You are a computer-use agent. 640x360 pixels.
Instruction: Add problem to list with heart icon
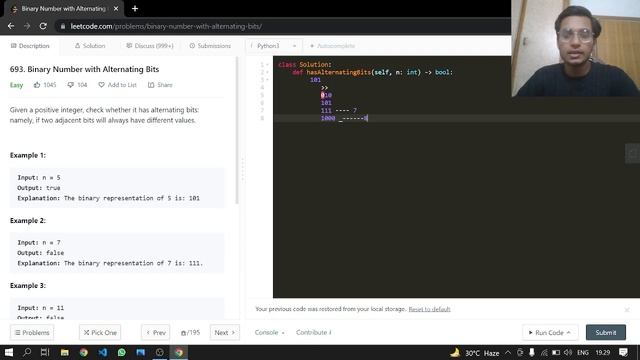click(x=118, y=85)
